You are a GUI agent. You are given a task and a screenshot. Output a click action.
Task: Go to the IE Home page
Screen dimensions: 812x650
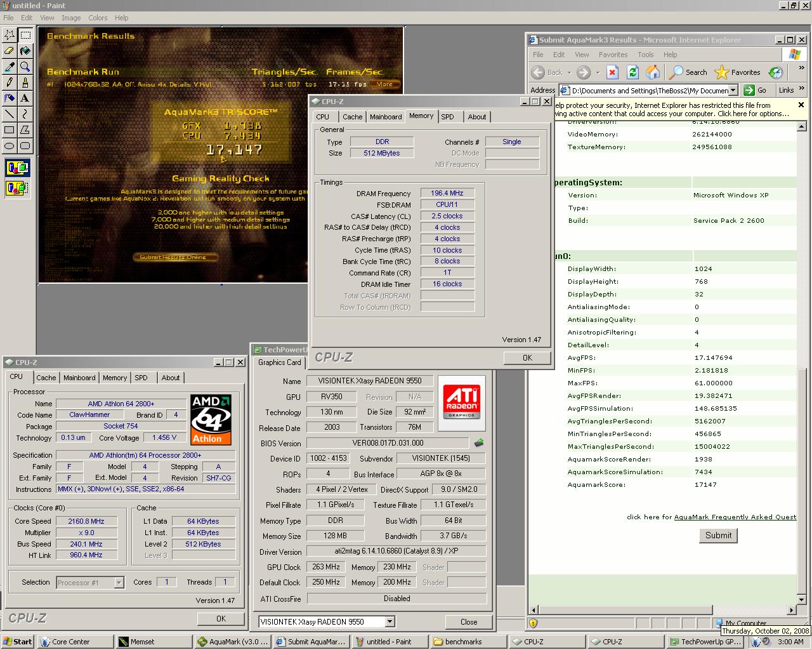tap(653, 72)
